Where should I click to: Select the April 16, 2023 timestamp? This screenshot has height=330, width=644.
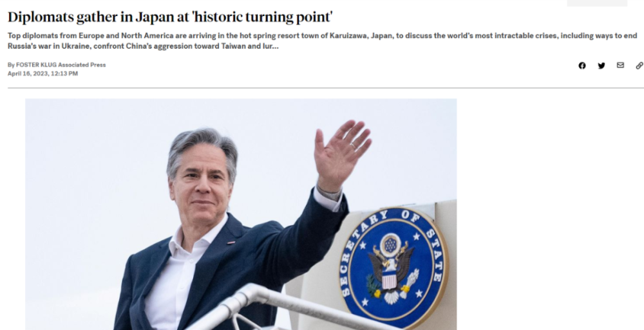pos(43,73)
